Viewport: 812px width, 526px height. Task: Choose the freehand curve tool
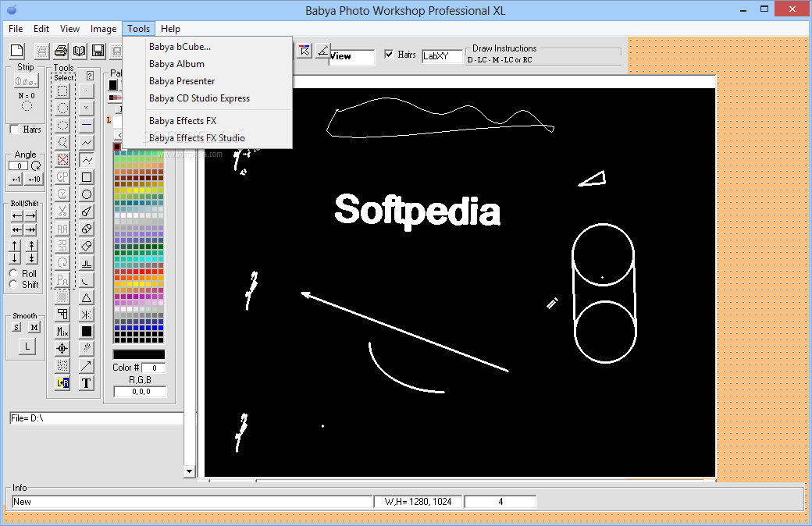click(87, 160)
